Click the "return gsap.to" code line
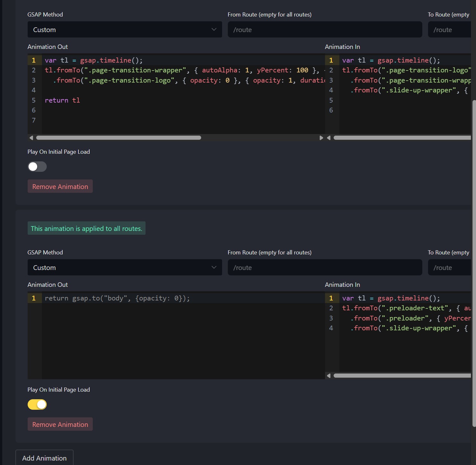The width and height of the screenshot is (476, 465). [117, 298]
